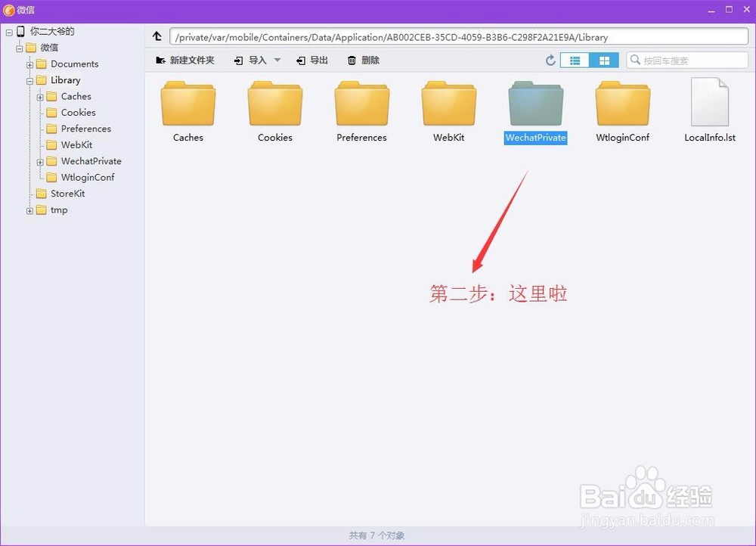
Task: Click the 删除 delete button
Action: pyautogui.click(x=364, y=60)
